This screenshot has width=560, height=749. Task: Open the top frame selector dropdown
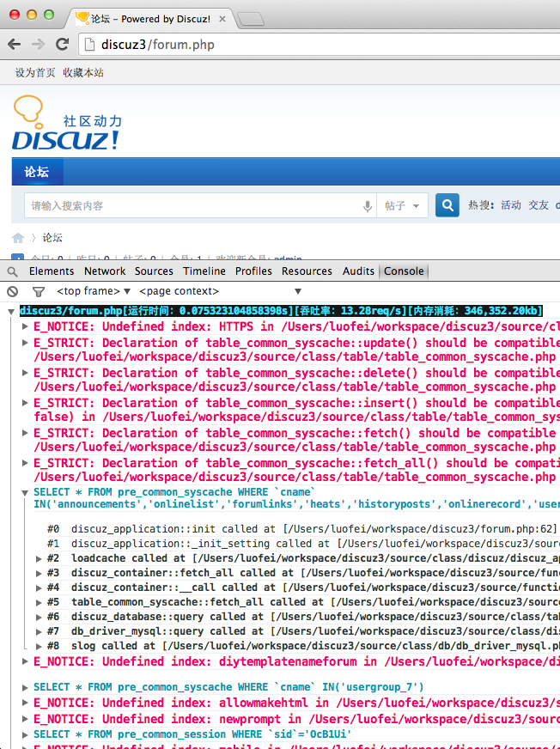point(93,291)
